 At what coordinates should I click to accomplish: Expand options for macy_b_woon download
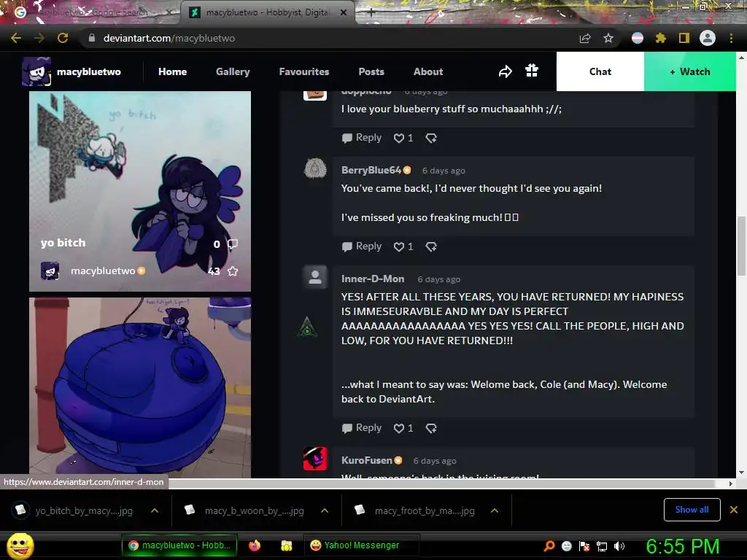(x=325, y=510)
